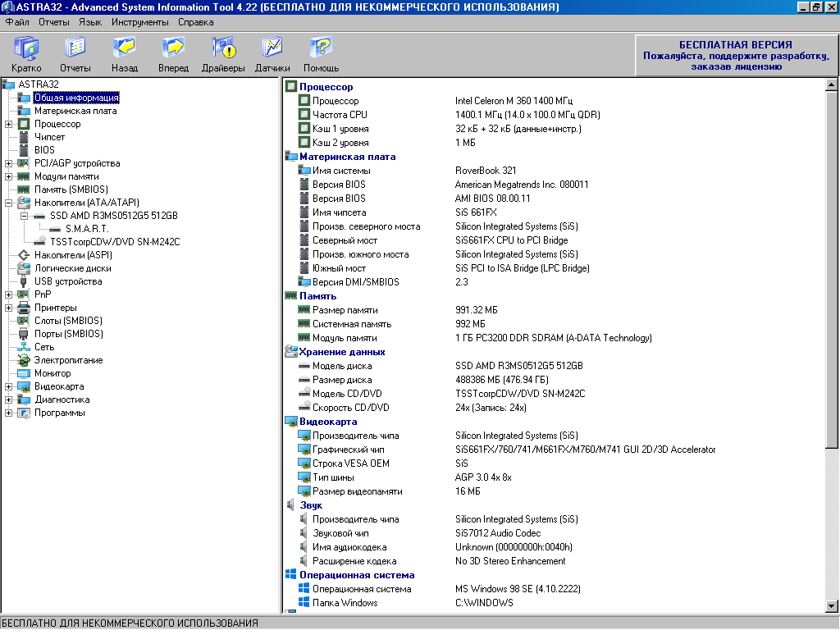
Task: Expand the Модули памяти tree node
Action: [8, 176]
